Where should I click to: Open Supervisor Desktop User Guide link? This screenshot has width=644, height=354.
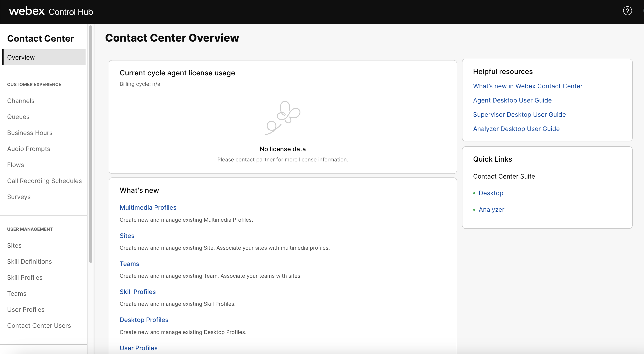click(x=519, y=115)
